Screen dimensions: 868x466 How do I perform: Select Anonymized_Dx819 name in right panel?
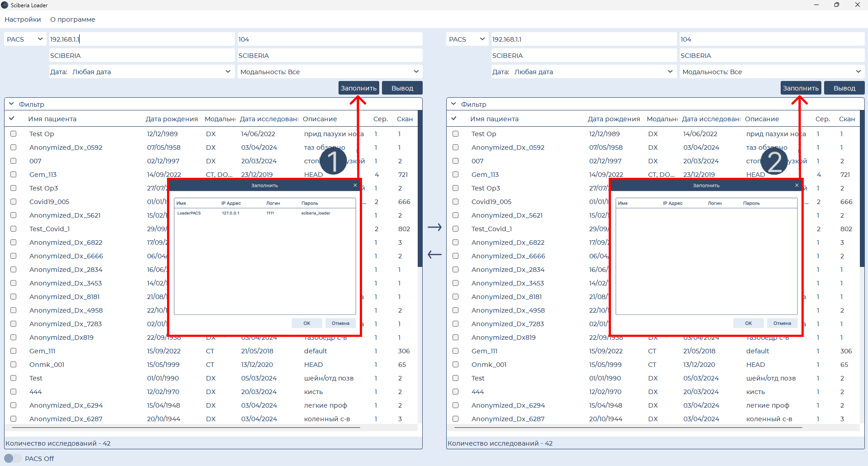[504, 338]
